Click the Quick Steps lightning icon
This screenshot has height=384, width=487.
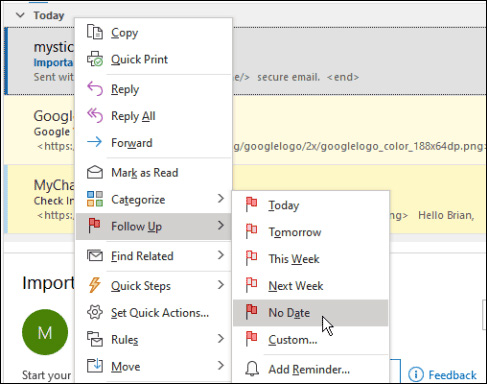95,285
